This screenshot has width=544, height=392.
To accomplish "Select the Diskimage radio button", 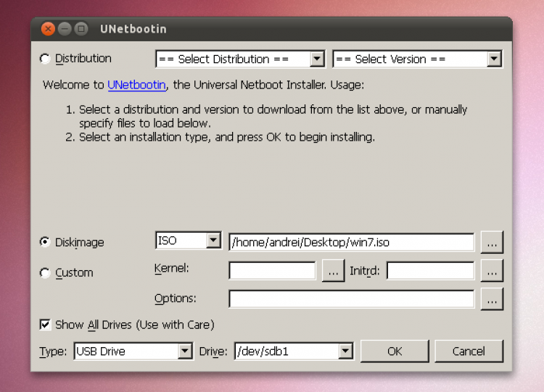I will coord(46,243).
